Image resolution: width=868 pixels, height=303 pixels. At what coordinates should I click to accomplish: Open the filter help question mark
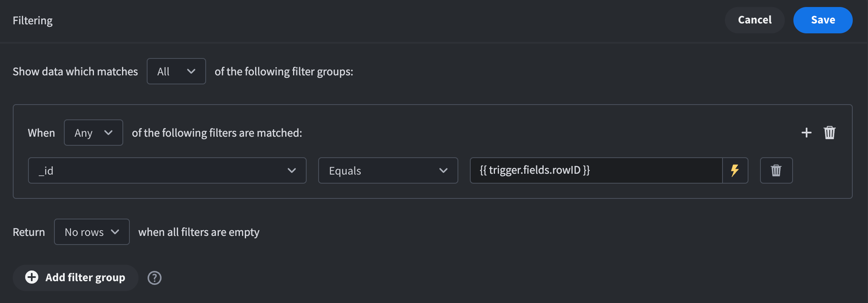pos(155,278)
